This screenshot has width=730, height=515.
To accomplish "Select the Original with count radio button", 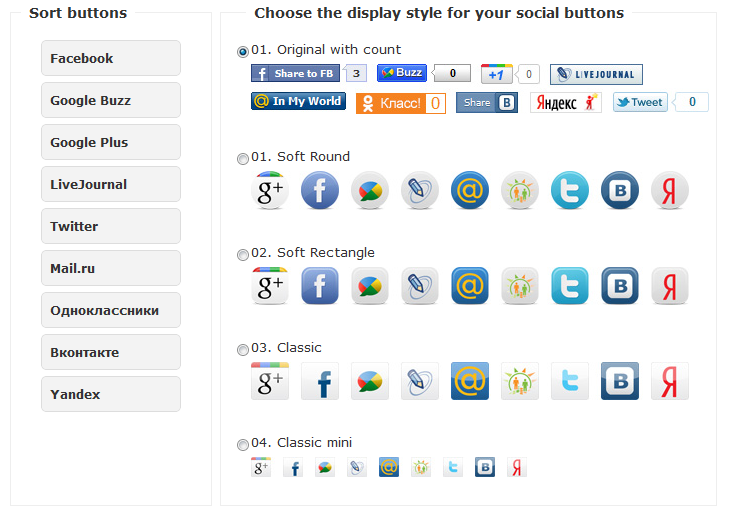I will (x=243, y=52).
